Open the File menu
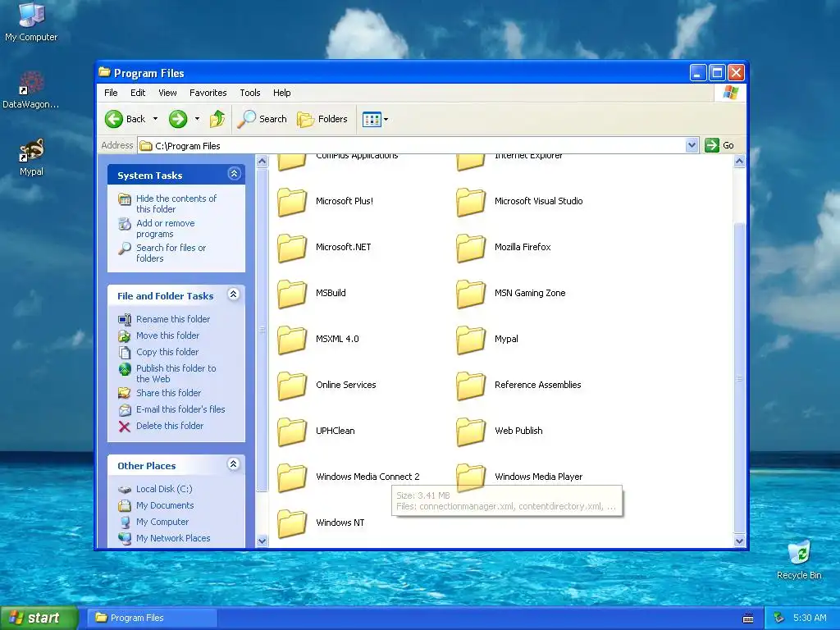Viewport: 840px width, 630px height. (111, 93)
